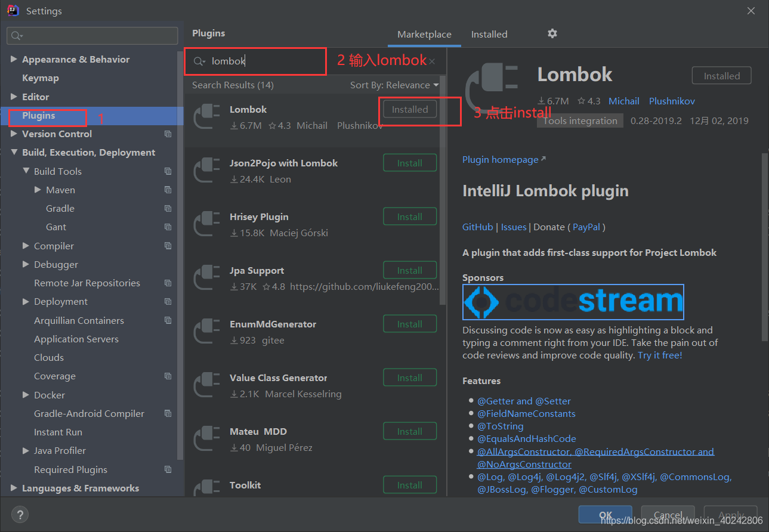Screen dimensions: 769x532
Task: Open the Sort By: Relevance dropdown
Action: coord(394,85)
